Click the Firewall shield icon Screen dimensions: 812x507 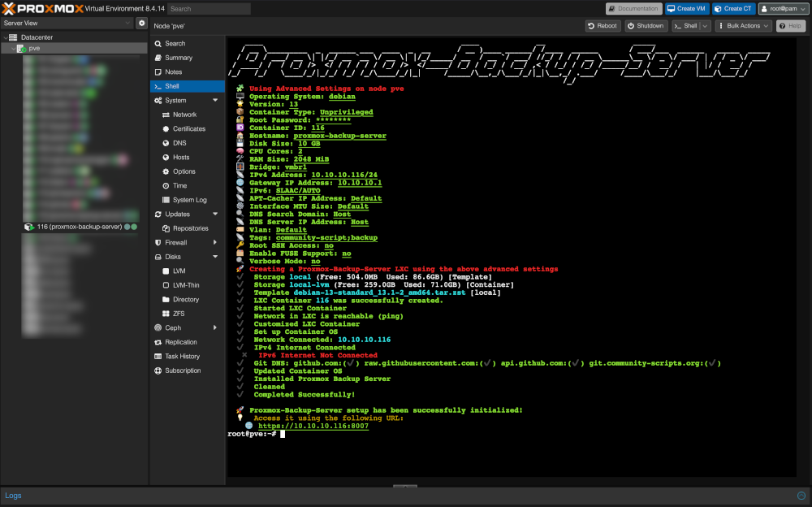point(158,243)
